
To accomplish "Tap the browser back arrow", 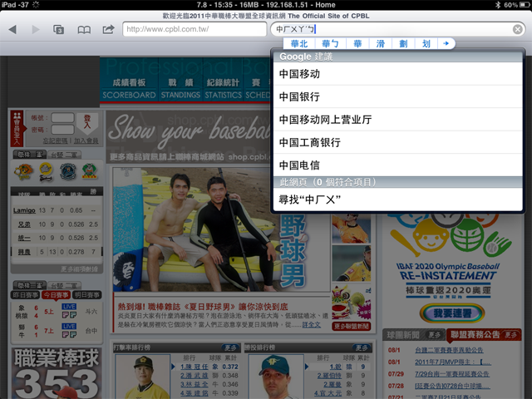I will tap(12, 30).
